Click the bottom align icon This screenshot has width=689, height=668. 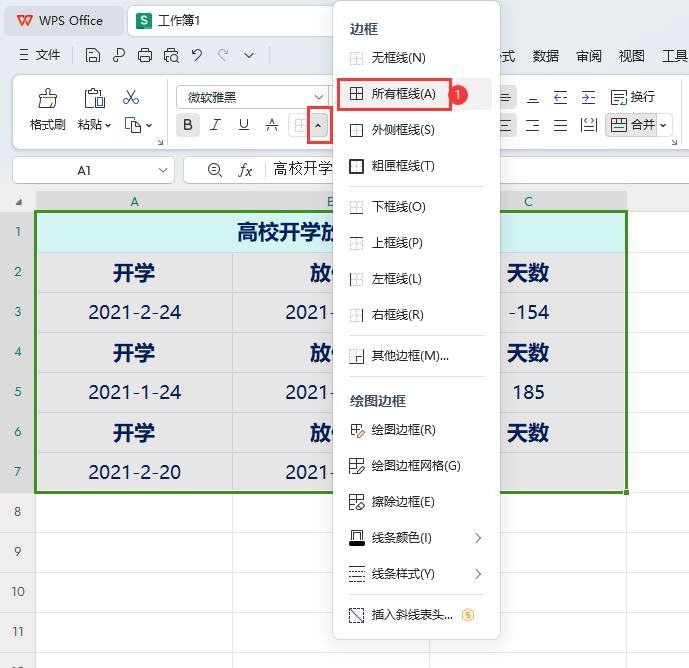(533, 98)
